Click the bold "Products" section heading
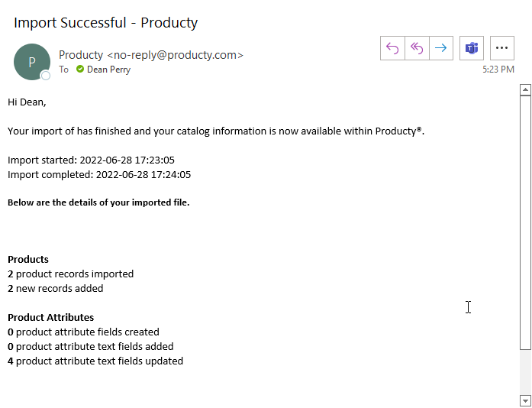 pyautogui.click(x=28, y=259)
